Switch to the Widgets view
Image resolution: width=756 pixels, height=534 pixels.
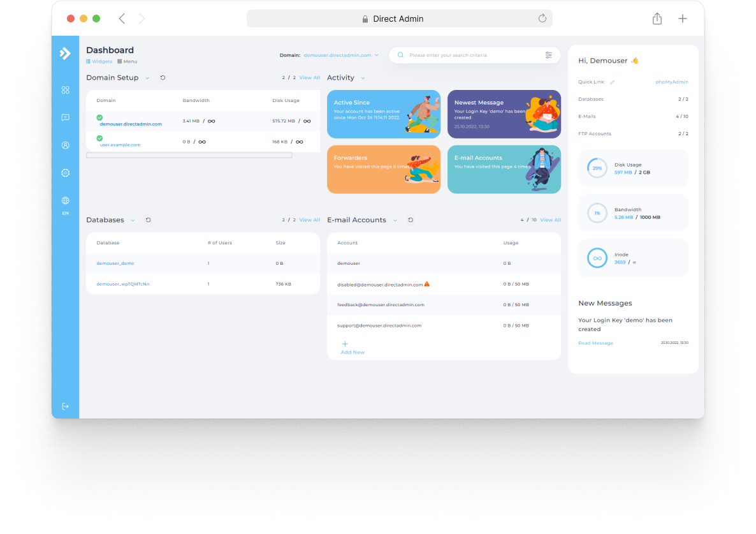[99, 61]
